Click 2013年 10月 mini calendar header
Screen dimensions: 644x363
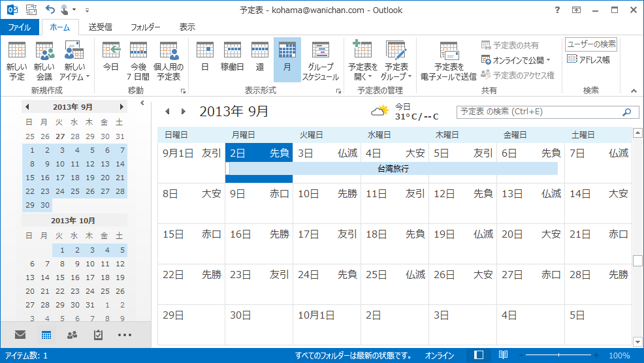tap(73, 221)
